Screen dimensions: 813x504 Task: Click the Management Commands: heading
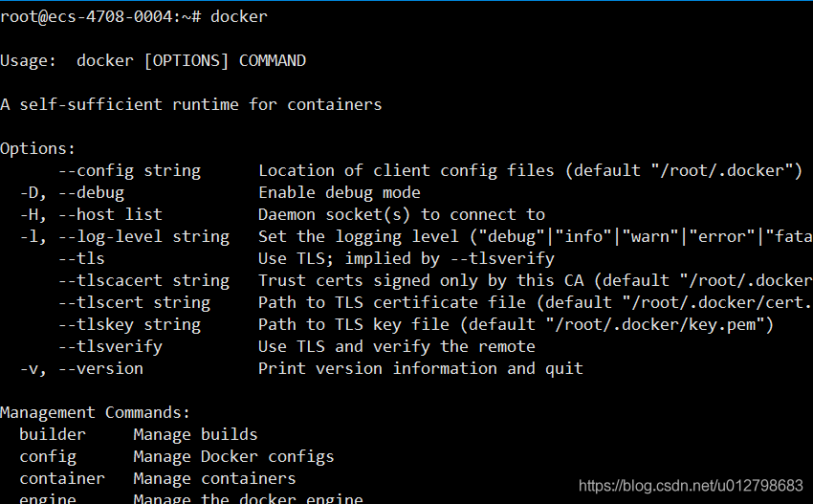click(x=95, y=412)
